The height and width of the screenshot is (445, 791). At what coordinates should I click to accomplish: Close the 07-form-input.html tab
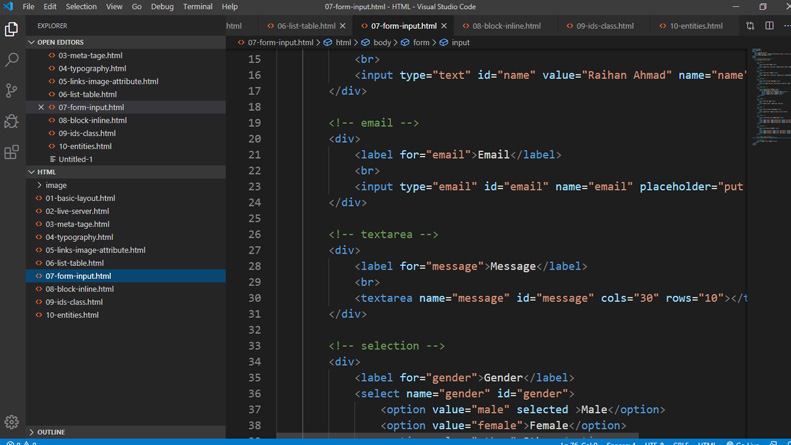pos(444,26)
